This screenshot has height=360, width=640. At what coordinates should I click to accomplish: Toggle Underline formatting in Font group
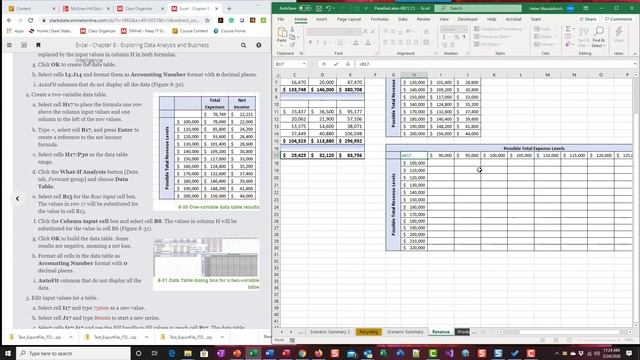(x=325, y=42)
